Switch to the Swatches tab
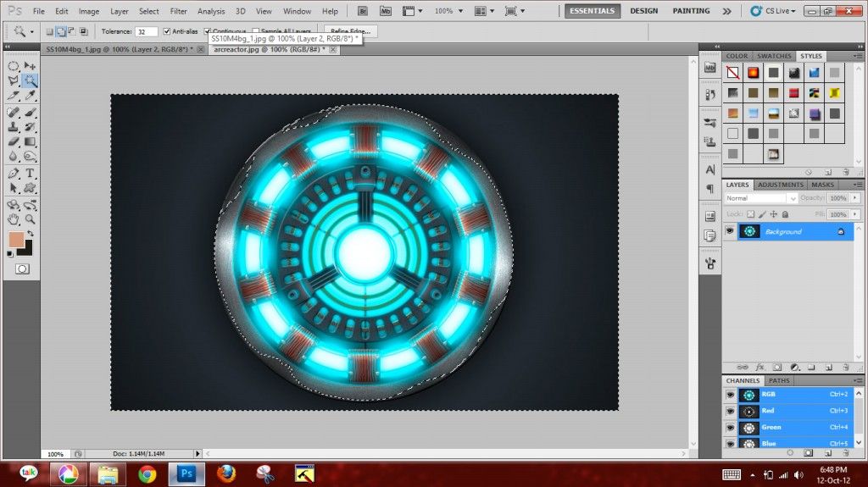The height and width of the screenshot is (487, 868). (774, 56)
